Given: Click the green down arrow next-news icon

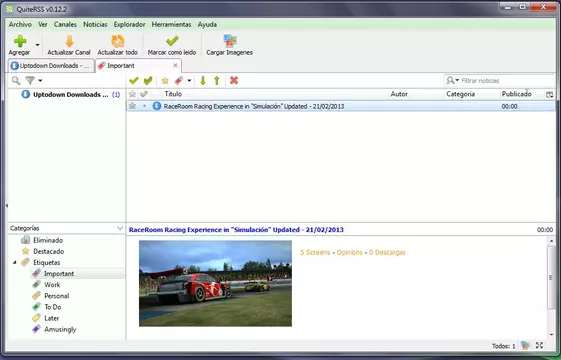Looking at the screenshot, I should point(203,81).
